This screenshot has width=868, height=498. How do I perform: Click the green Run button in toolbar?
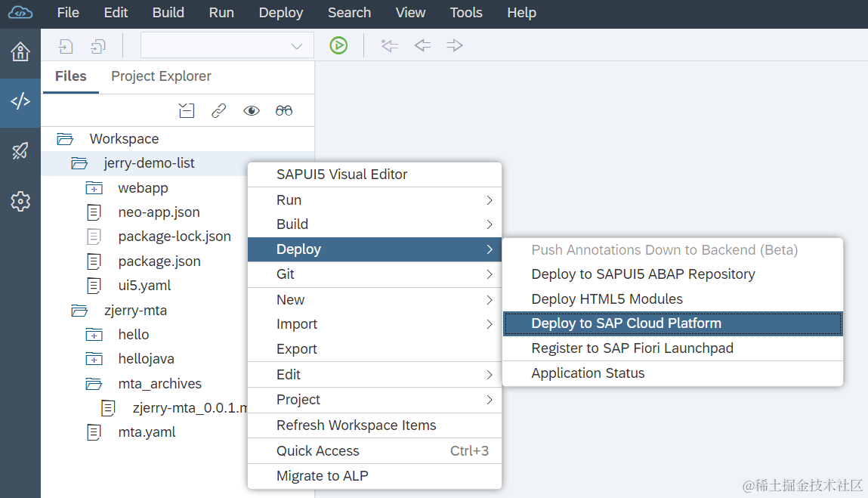click(338, 45)
